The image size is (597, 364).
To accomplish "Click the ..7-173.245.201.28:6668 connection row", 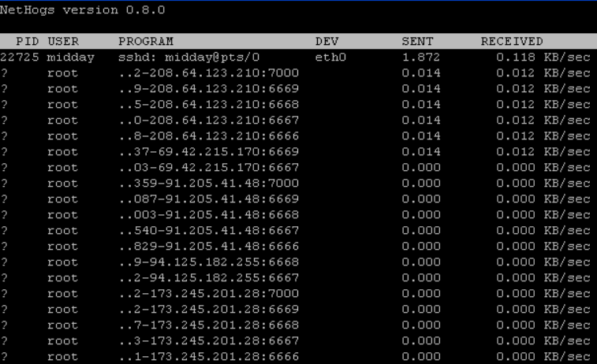I will point(296,325).
